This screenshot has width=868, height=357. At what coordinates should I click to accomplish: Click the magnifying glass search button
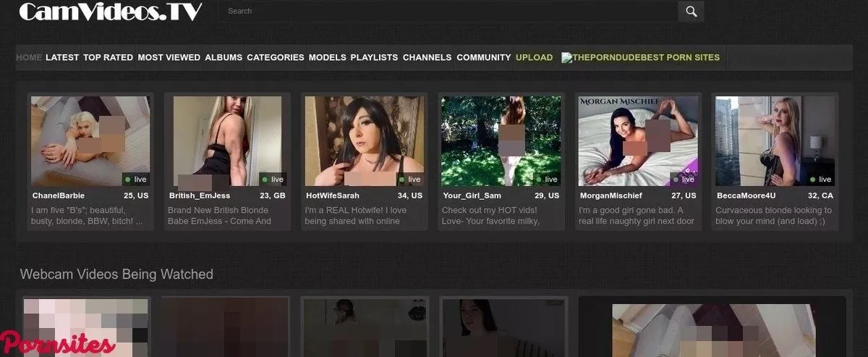(691, 11)
